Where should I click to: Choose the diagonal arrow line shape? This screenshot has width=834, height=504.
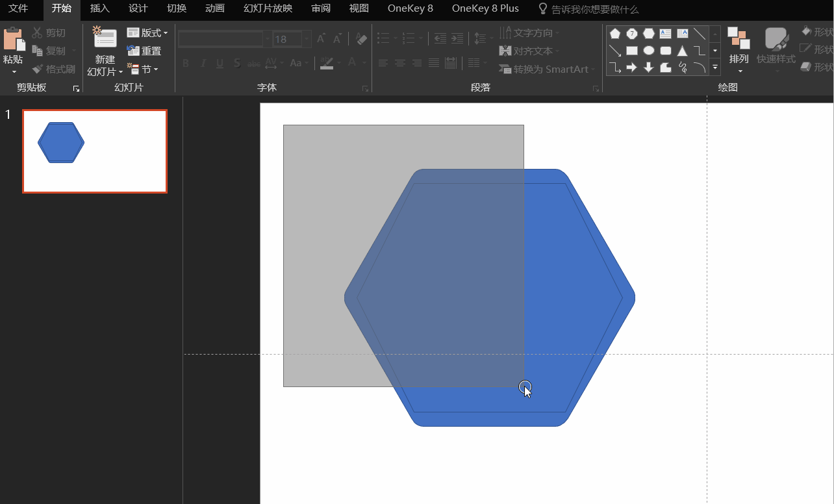pos(615,51)
